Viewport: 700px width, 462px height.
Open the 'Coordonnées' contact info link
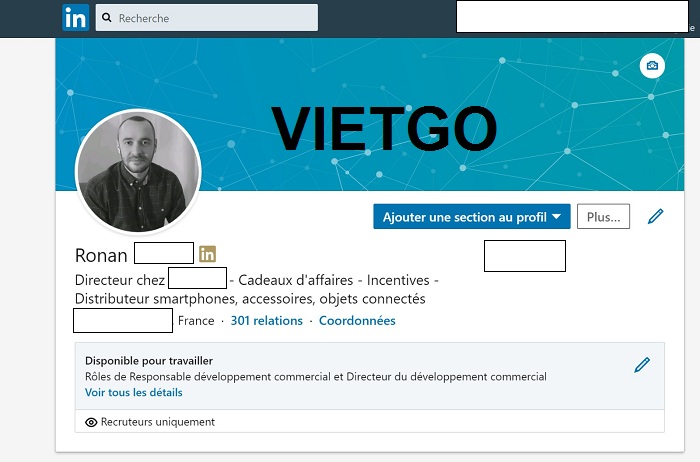357,321
